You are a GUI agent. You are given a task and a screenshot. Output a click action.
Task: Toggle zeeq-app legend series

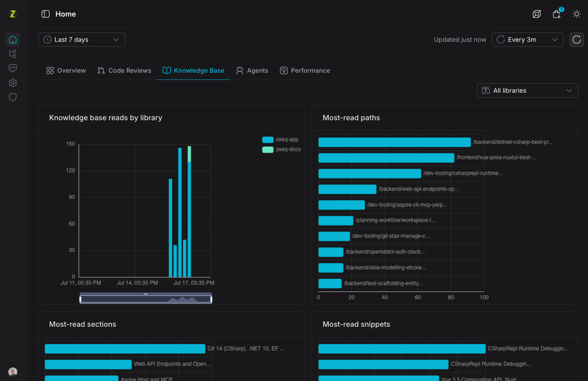(280, 139)
